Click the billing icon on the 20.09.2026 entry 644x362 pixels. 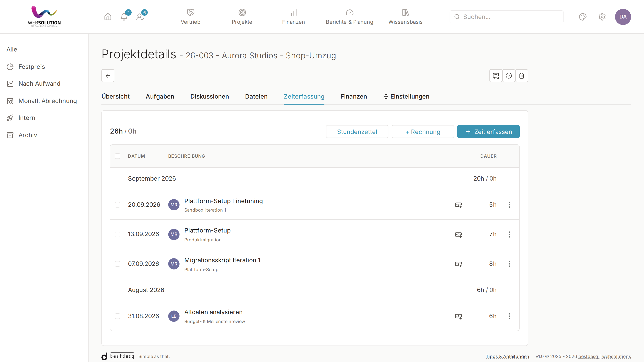pyautogui.click(x=458, y=205)
